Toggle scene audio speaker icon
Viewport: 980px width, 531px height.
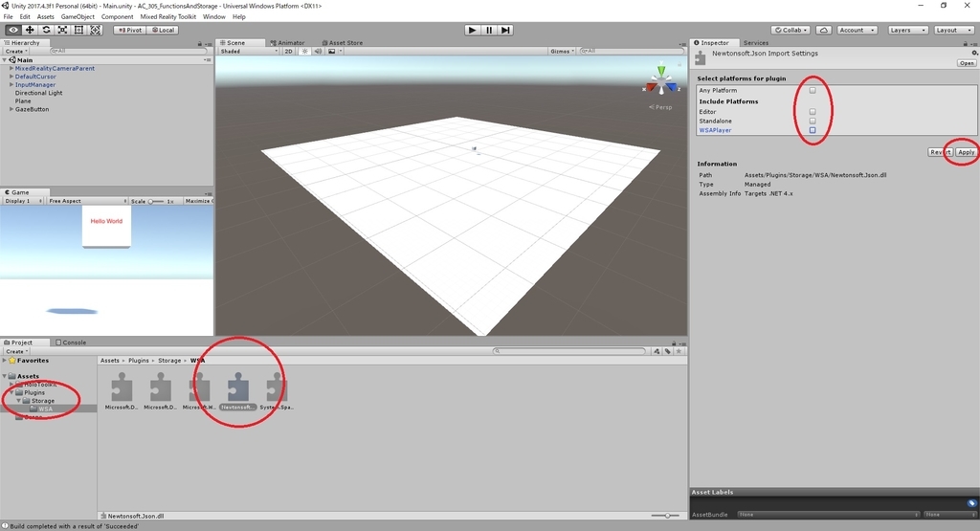[318, 52]
